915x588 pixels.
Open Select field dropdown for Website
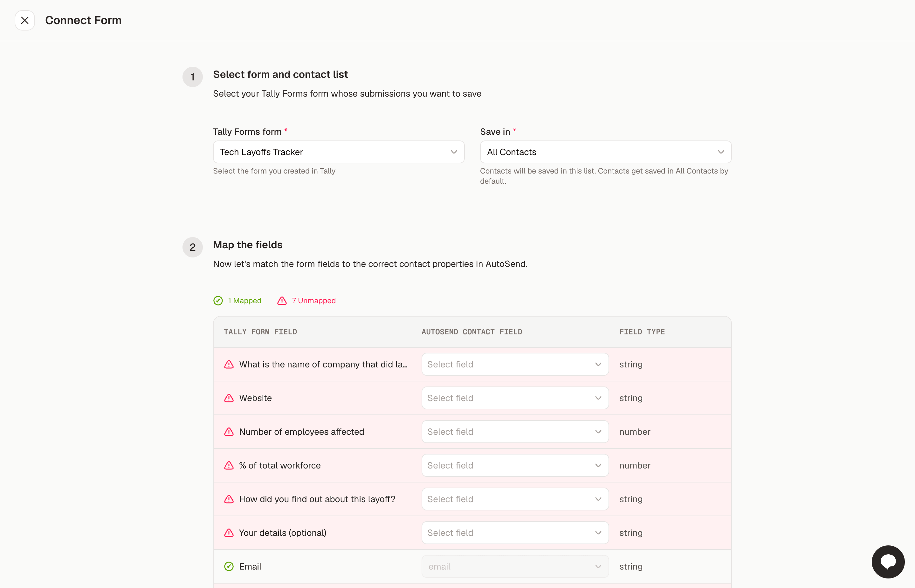coord(515,398)
